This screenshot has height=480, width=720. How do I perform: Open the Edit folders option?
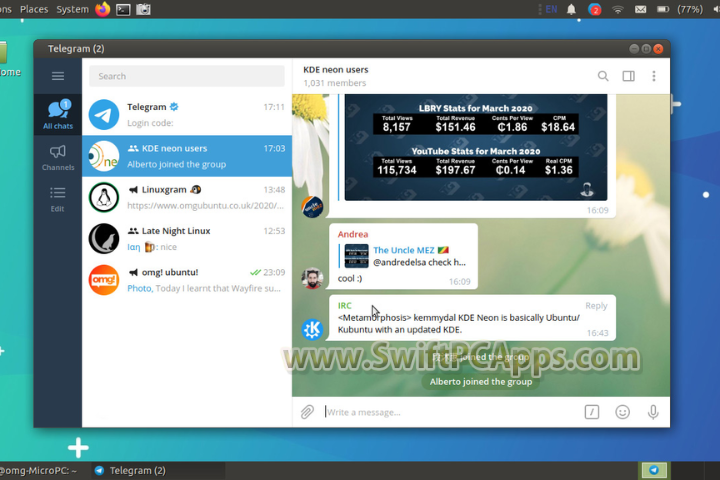57,199
